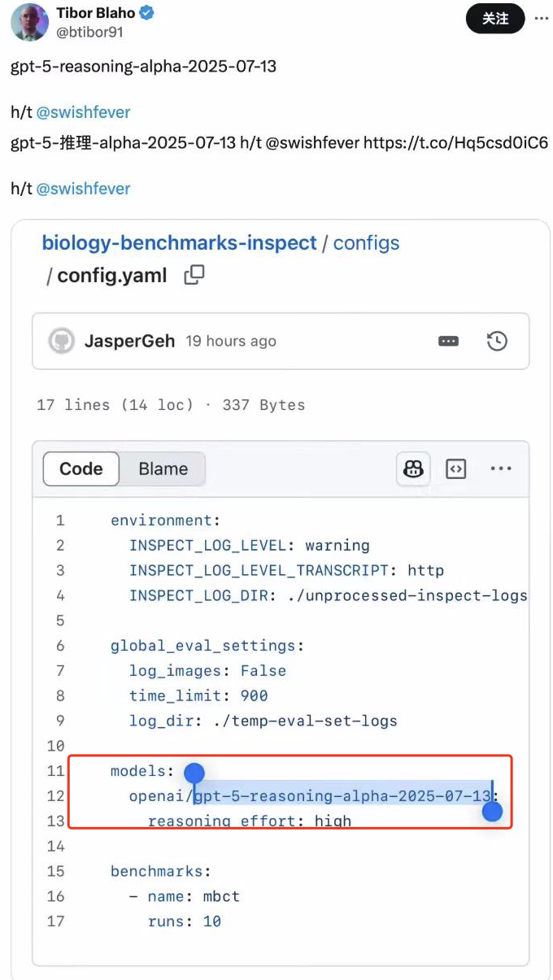Open the second @swishfever mention below translation
The width and height of the screenshot is (553, 980).
click(83, 189)
